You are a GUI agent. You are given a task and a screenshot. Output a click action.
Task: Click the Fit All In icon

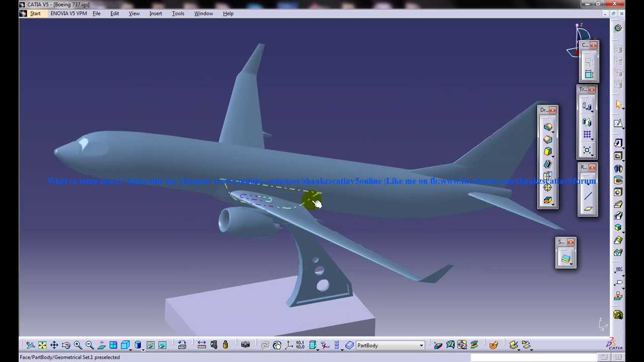[x=42, y=345]
